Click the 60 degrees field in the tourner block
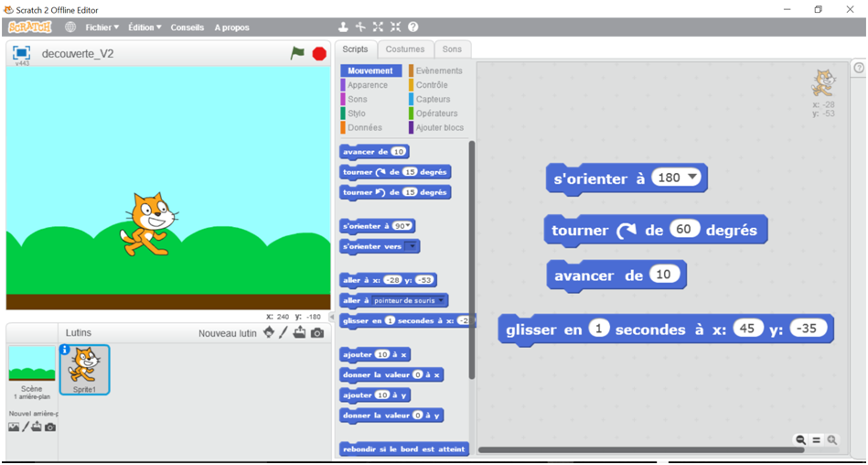This screenshot has height=465, width=868. (684, 230)
